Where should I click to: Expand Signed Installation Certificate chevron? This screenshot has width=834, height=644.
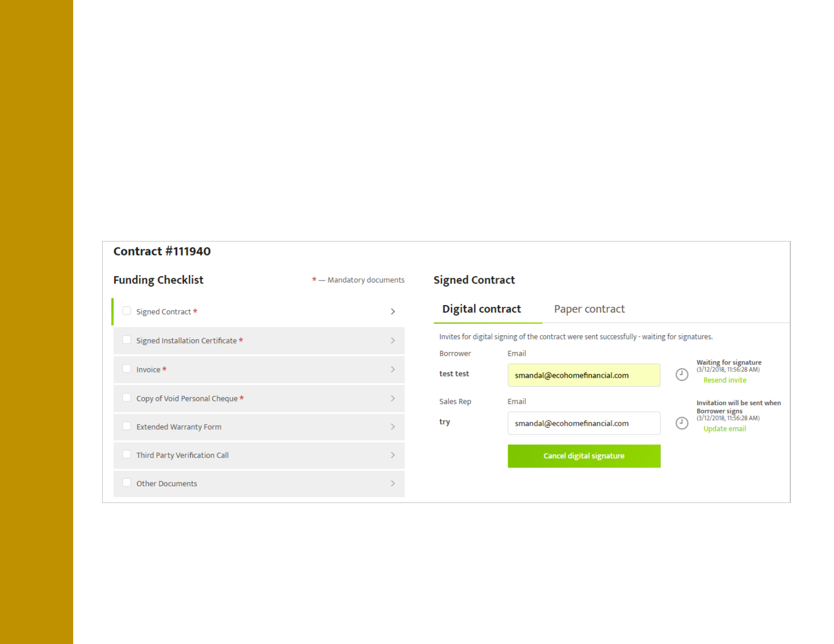(x=393, y=340)
